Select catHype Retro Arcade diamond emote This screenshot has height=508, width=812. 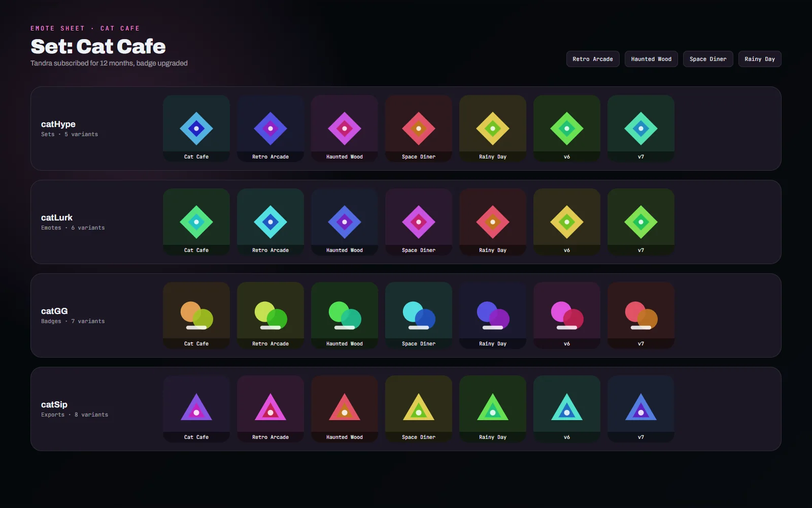point(270,129)
